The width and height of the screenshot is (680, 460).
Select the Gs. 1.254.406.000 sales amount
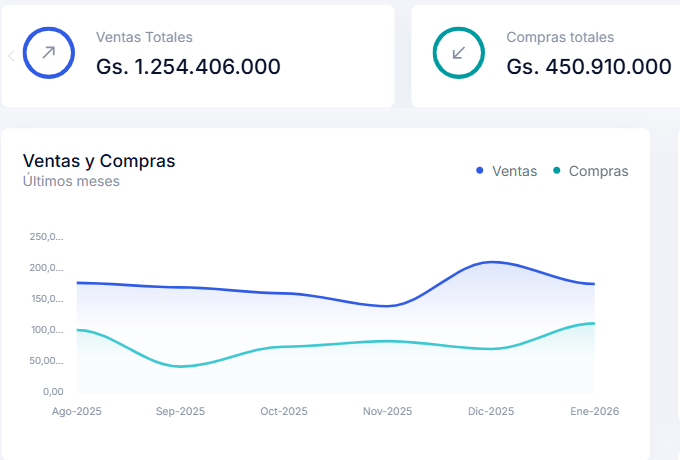click(188, 67)
